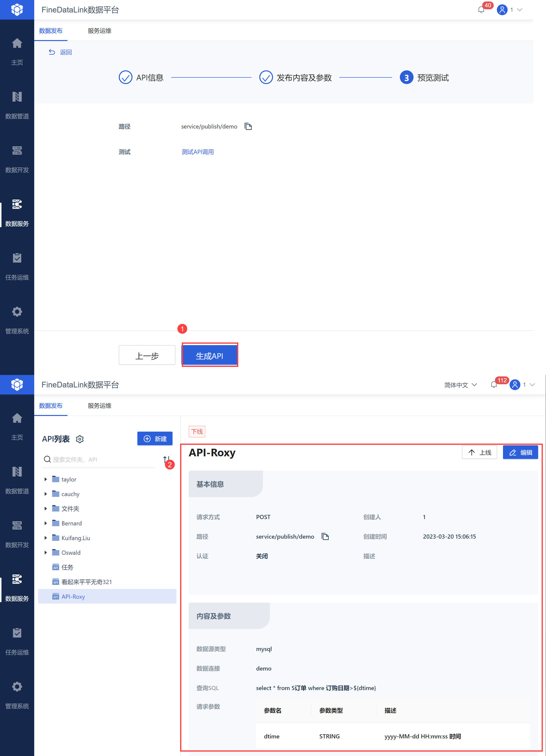Open notifications bell showing 112
This screenshot has width=546, height=756.
point(494,385)
